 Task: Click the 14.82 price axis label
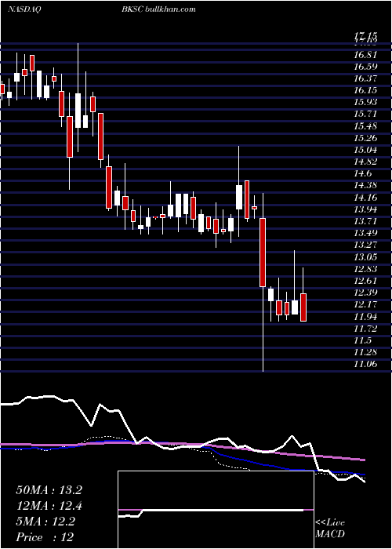pos(365,162)
